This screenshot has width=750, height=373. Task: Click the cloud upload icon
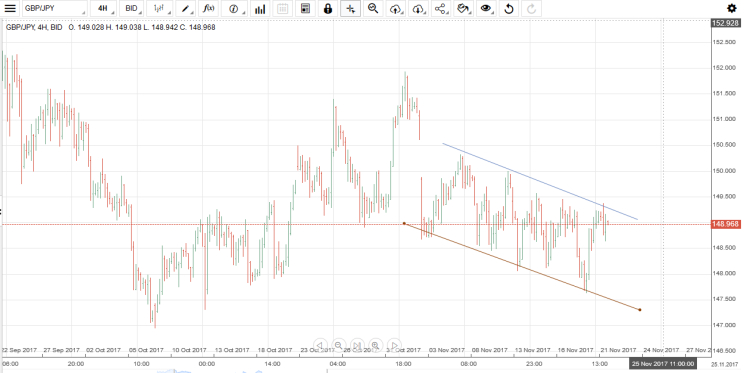[396, 9]
